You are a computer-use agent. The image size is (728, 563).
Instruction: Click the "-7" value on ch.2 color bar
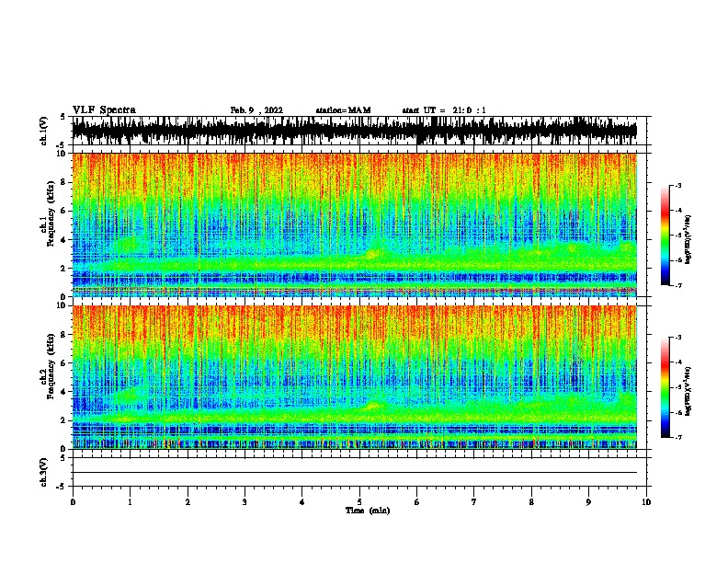click(677, 437)
